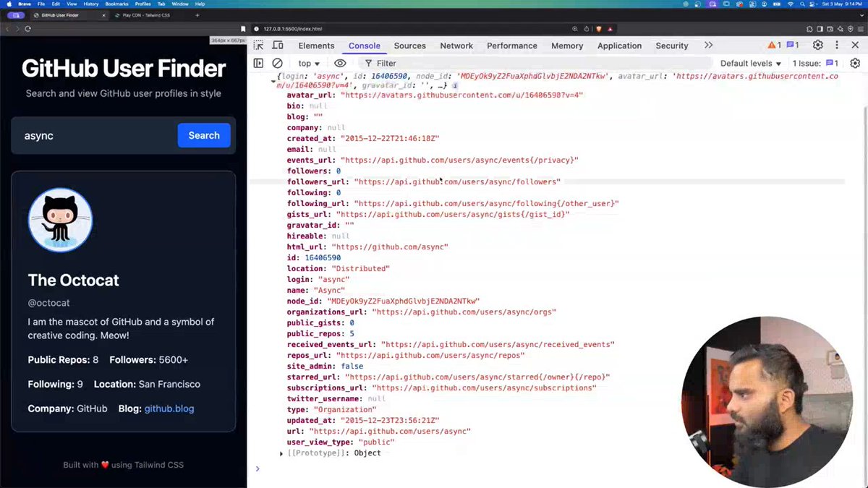Click the "@octocat" username text
This screenshot has height=488, width=868.
click(48, 303)
